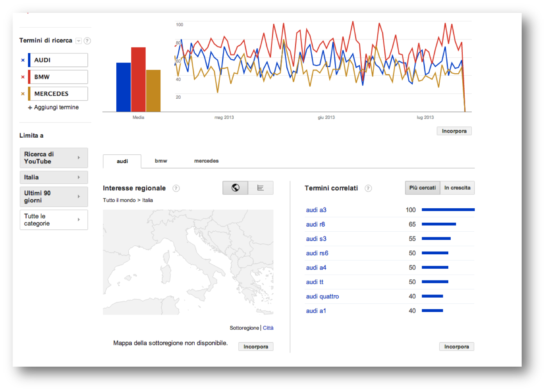Click the AUDI term input field

pyautogui.click(x=59, y=60)
